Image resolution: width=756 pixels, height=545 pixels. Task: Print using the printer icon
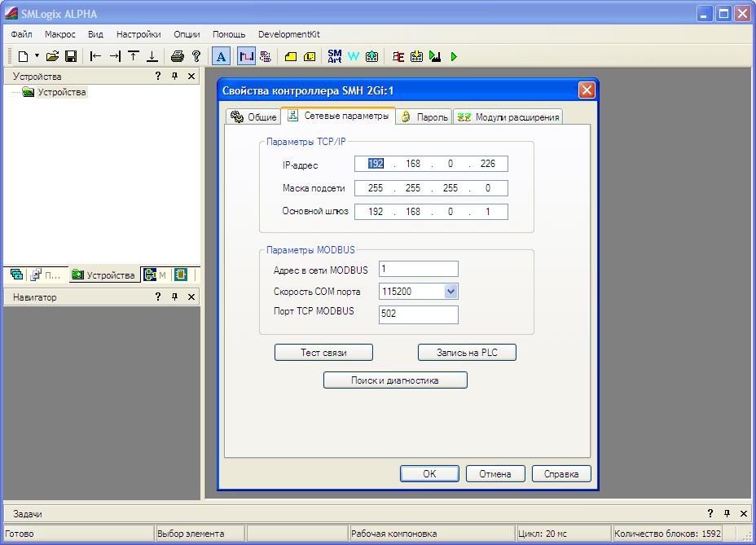[178, 56]
